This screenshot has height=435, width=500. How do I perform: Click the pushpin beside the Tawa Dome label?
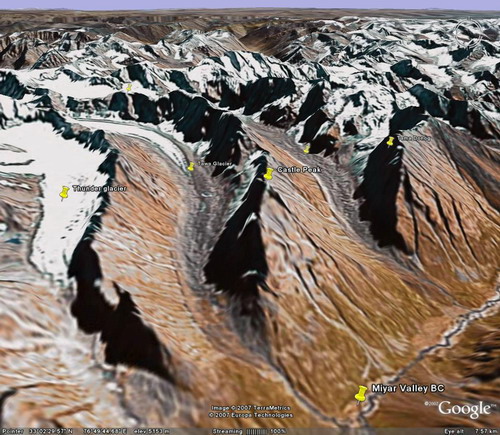390,141
